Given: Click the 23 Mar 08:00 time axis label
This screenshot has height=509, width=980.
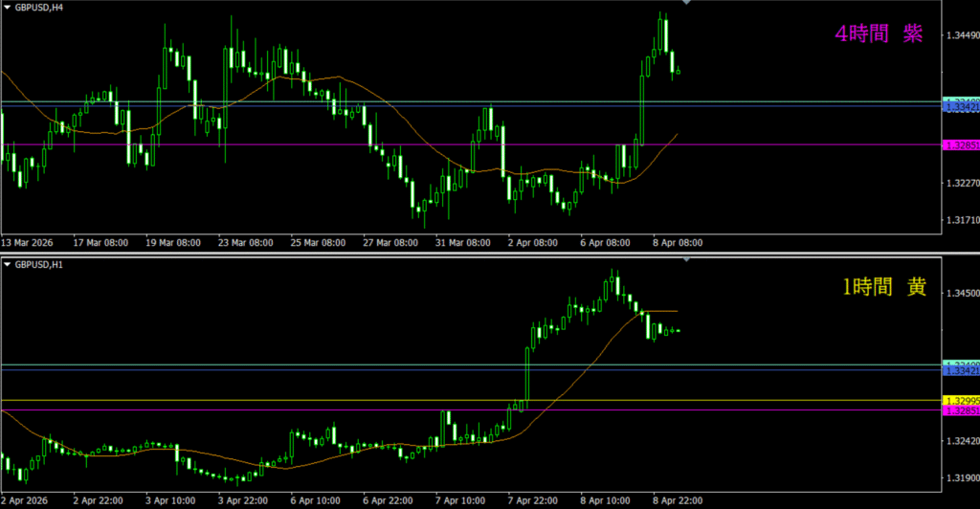Looking at the screenshot, I should point(245,243).
